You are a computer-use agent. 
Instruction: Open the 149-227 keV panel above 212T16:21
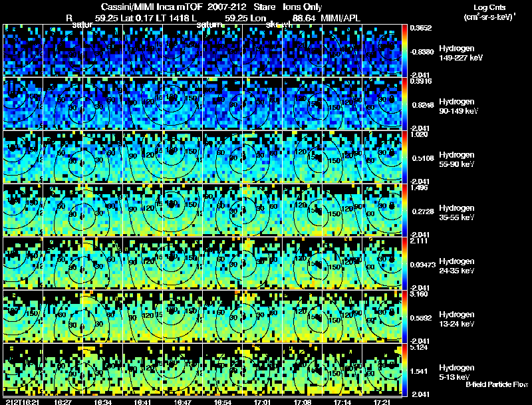(23, 51)
